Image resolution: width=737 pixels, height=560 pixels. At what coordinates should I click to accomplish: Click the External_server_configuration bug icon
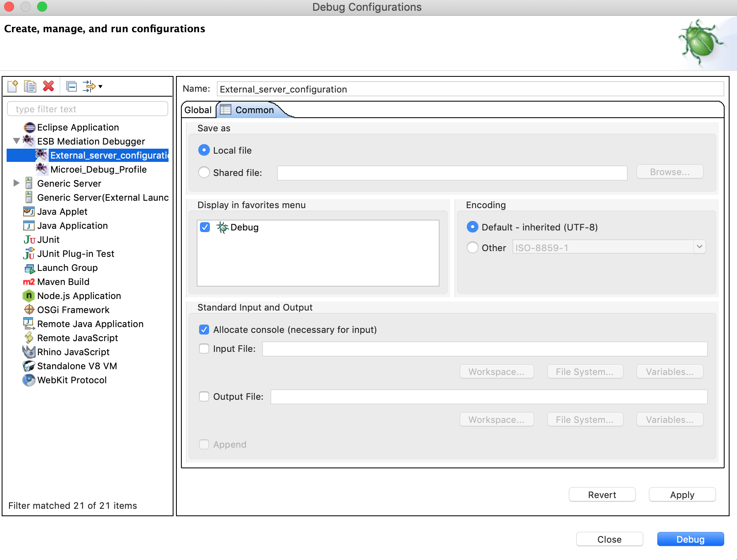click(x=41, y=155)
